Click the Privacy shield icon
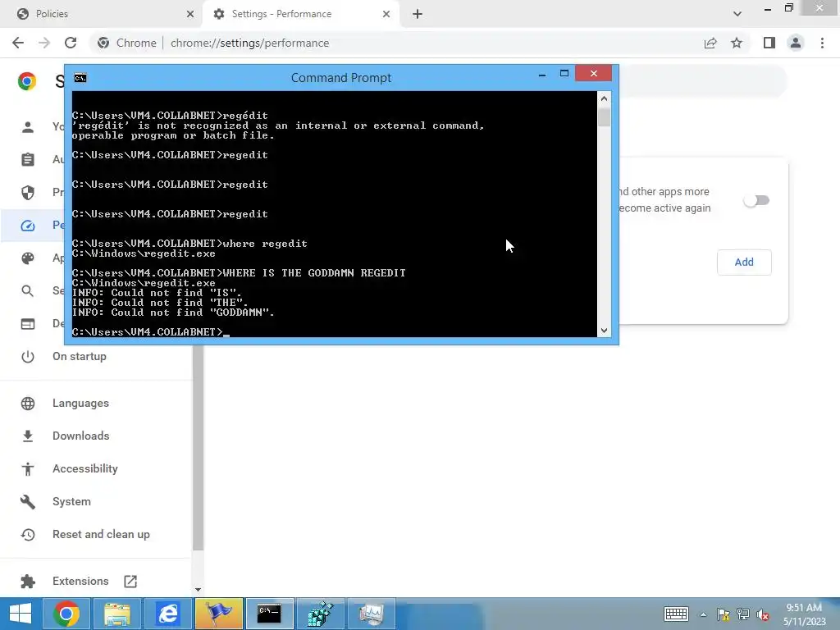 [x=28, y=192]
